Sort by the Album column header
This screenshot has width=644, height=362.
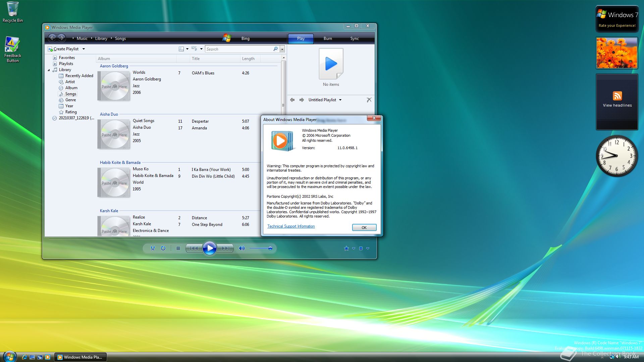click(x=136, y=59)
